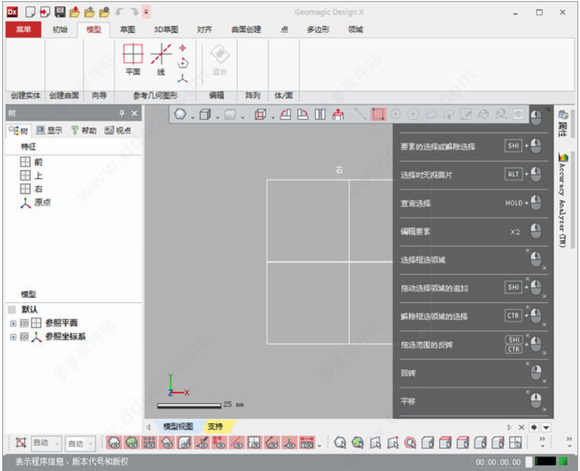
Task: Expand the 参照平面 tree node
Action: point(13,323)
